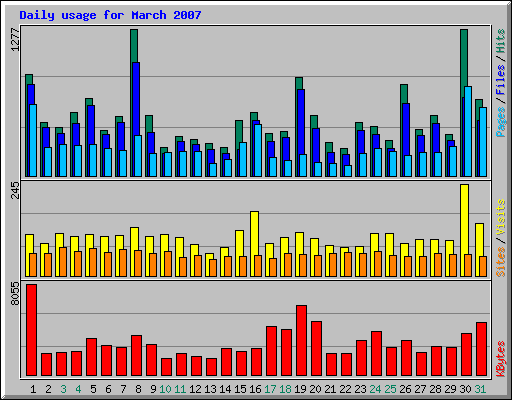The image size is (512, 400).
Task: Click day label 29 on the x-axis
Action: click(x=450, y=389)
